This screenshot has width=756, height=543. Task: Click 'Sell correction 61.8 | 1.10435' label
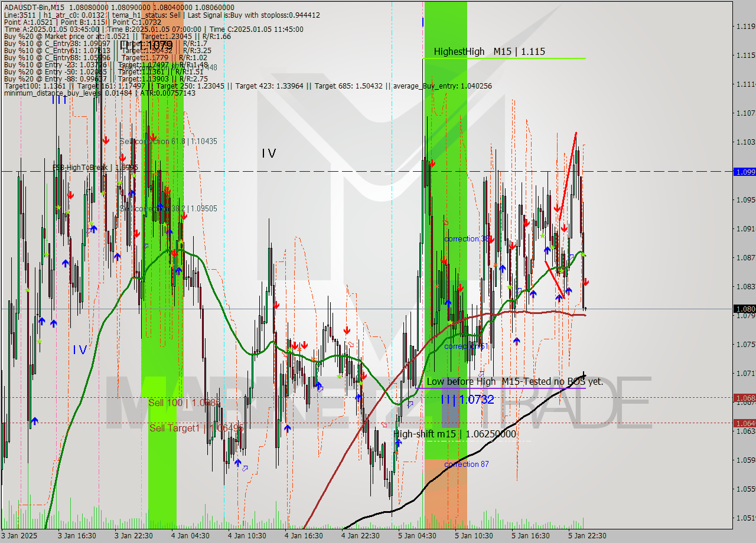pos(168,142)
